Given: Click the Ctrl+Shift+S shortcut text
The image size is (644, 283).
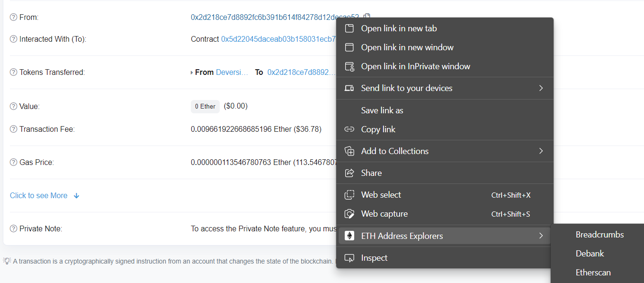Looking at the screenshot, I should pyautogui.click(x=511, y=214).
